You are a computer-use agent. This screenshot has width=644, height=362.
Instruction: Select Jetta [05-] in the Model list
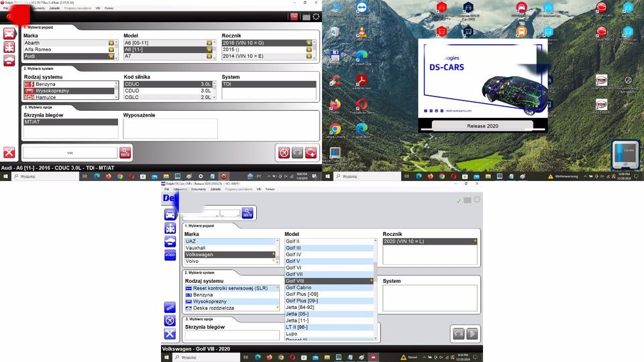(329, 314)
